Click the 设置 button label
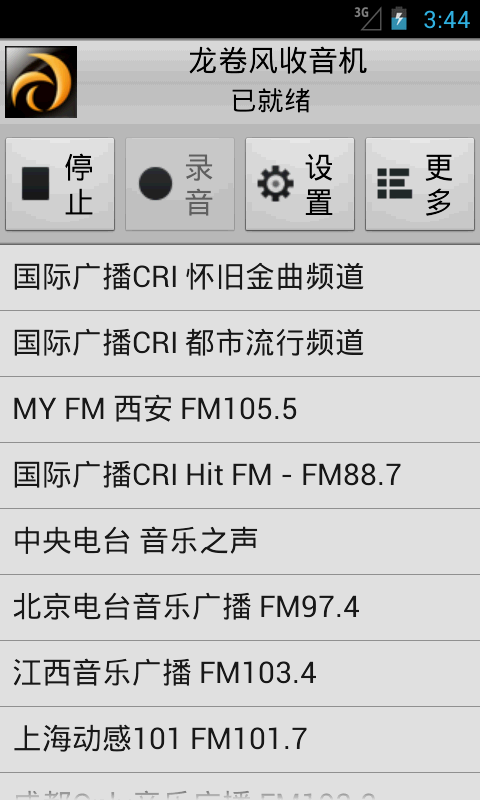 (319, 184)
